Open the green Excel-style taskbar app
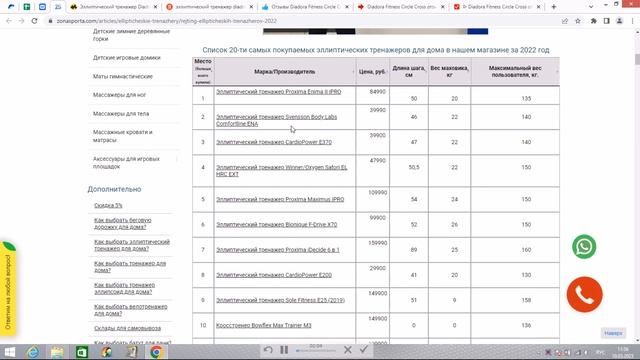This screenshot has width=640, height=360. tap(82, 352)
